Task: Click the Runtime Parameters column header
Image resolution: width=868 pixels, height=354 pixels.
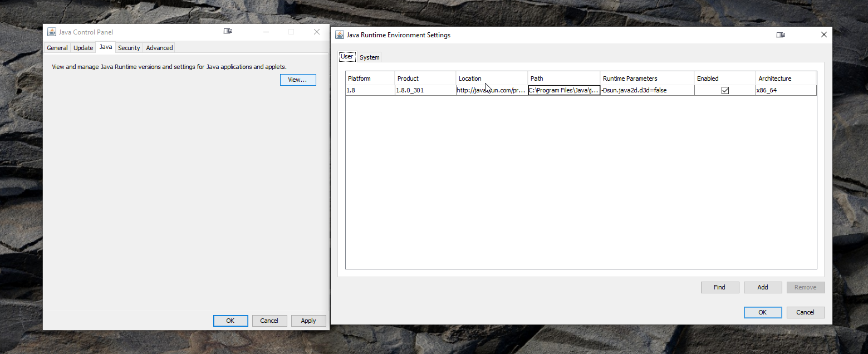Action: click(x=648, y=78)
